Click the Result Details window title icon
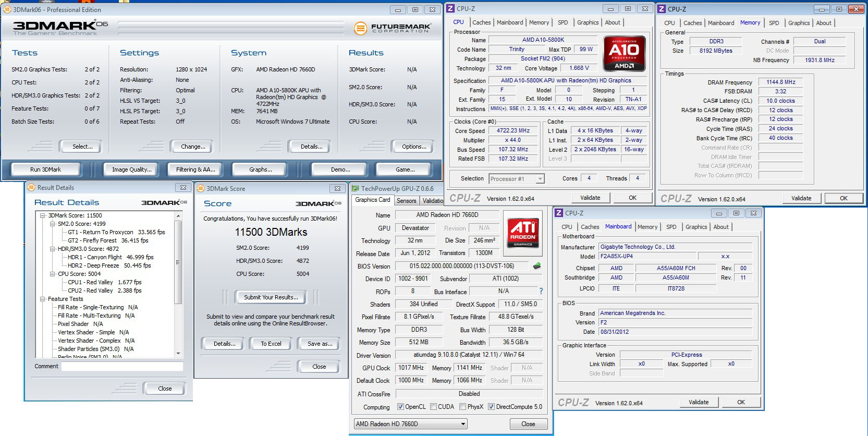The width and height of the screenshot is (868, 436). [31, 188]
